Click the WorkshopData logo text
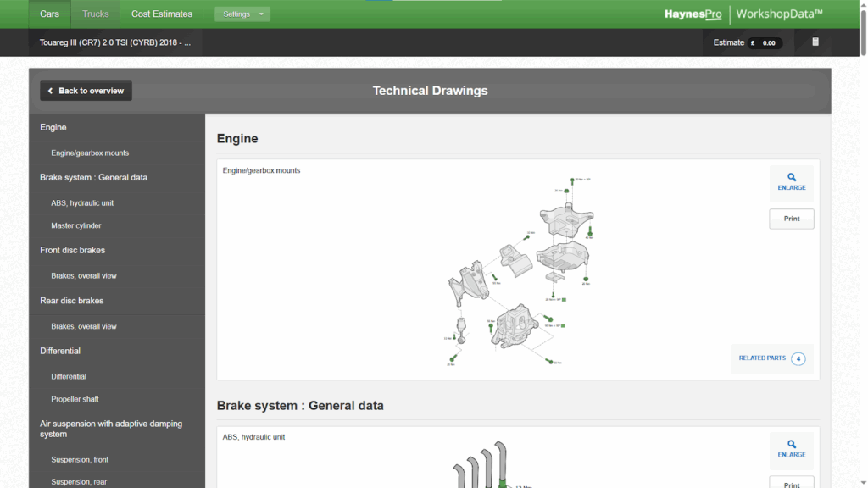This screenshot has width=868, height=488. [778, 14]
